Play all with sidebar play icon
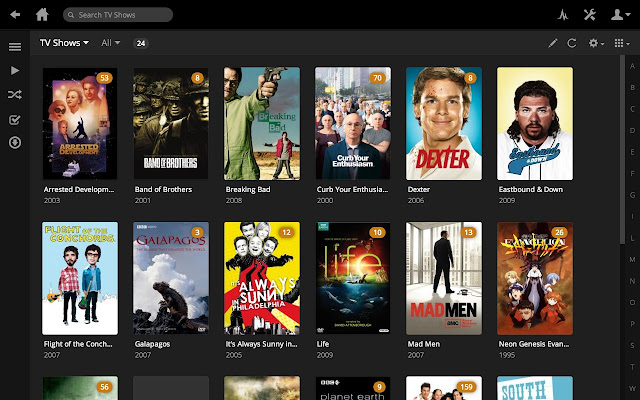 point(15,71)
